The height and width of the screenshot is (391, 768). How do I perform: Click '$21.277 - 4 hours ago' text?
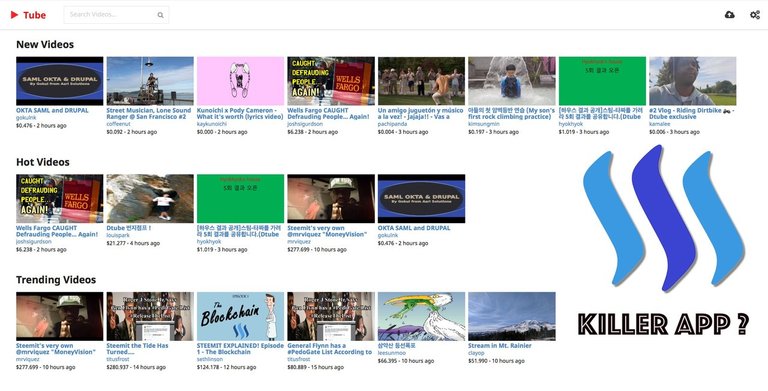pos(133,243)
